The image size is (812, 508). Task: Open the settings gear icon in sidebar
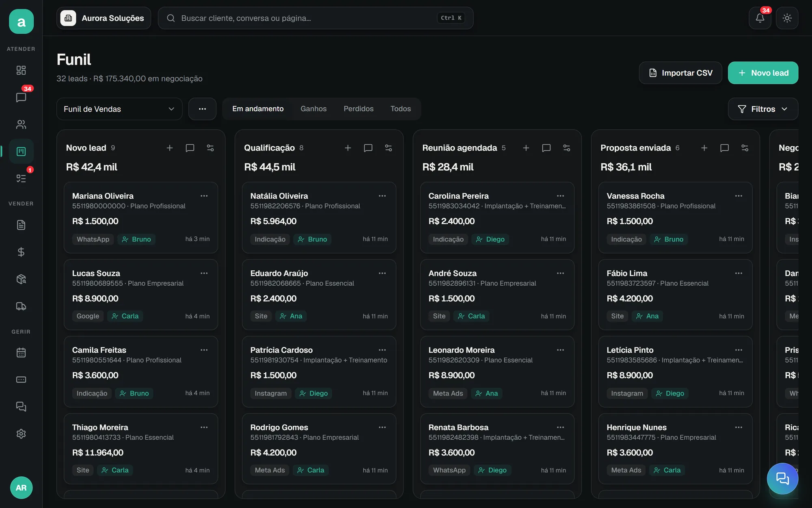pos(21,434)
